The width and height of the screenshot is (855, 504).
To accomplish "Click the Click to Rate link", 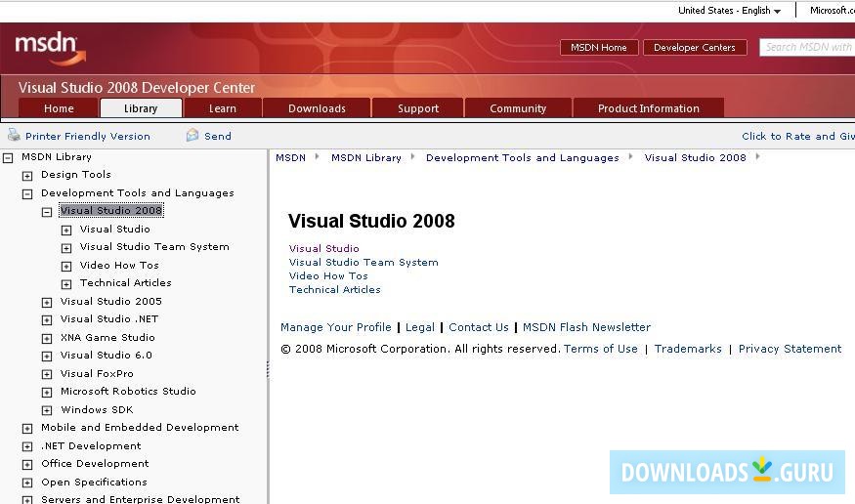I will tap(798, 136).
